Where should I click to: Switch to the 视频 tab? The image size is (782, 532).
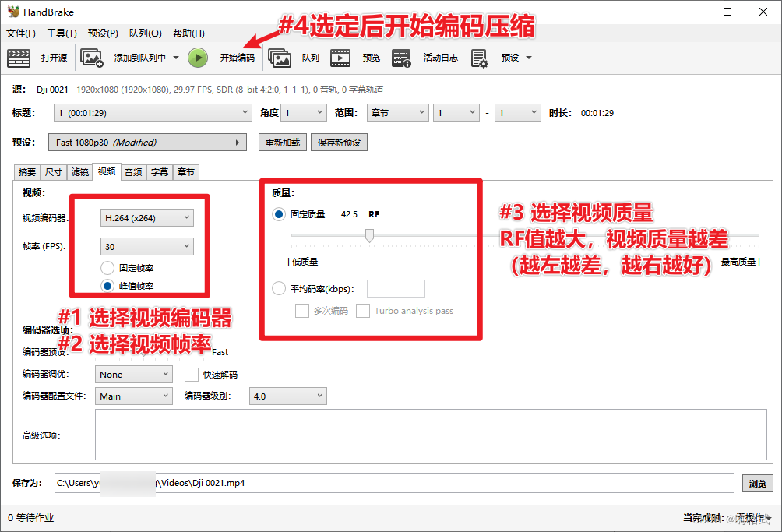tap(107, 171)
